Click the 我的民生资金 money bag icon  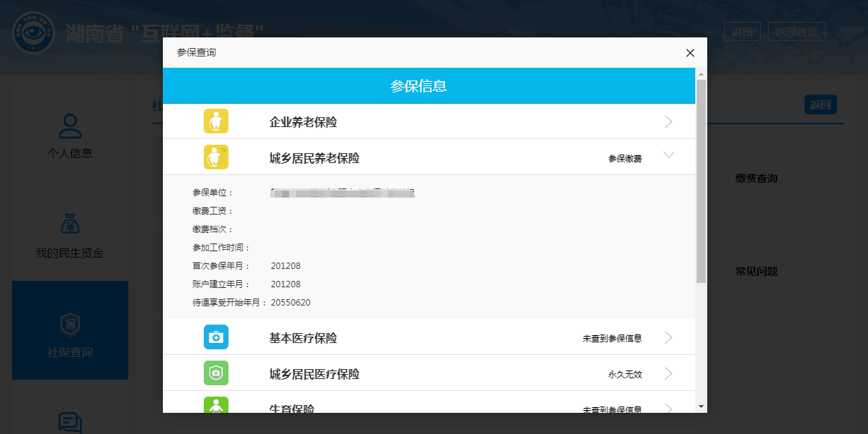(x=70, y=226)
